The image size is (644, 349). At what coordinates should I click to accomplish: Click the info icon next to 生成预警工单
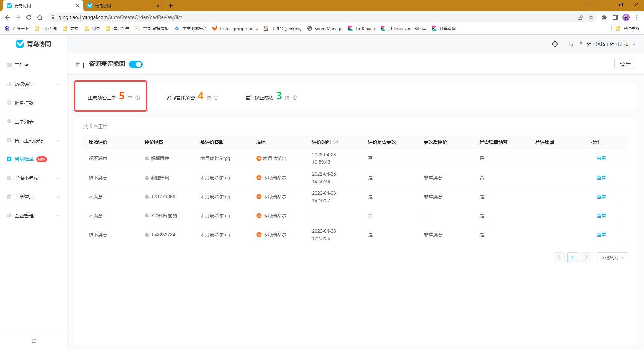tap(138, 98)
